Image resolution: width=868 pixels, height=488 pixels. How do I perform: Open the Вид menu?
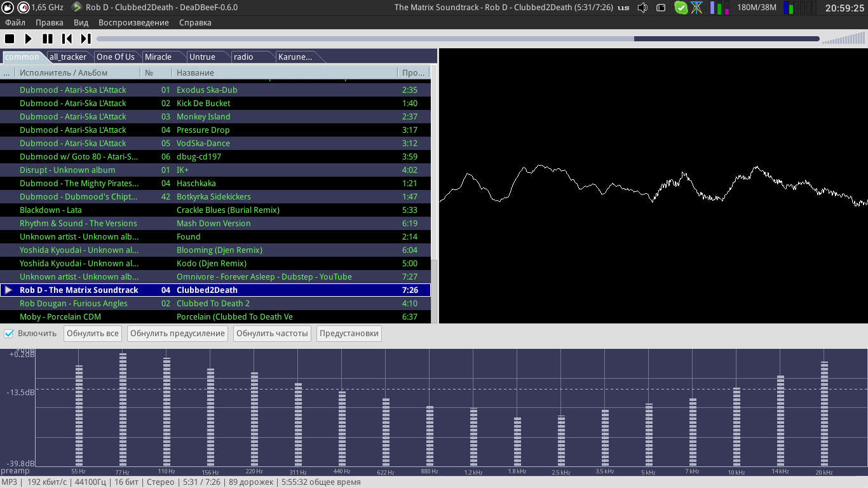coord(81,22)
